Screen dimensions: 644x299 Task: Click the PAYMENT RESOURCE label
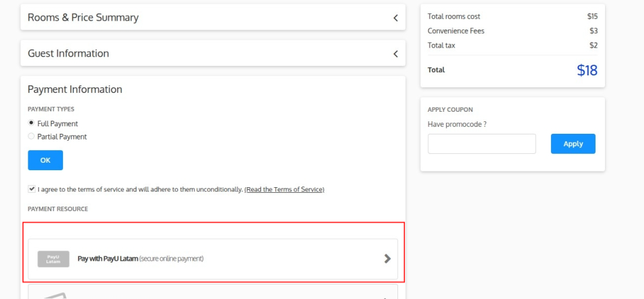click(58, 209)
